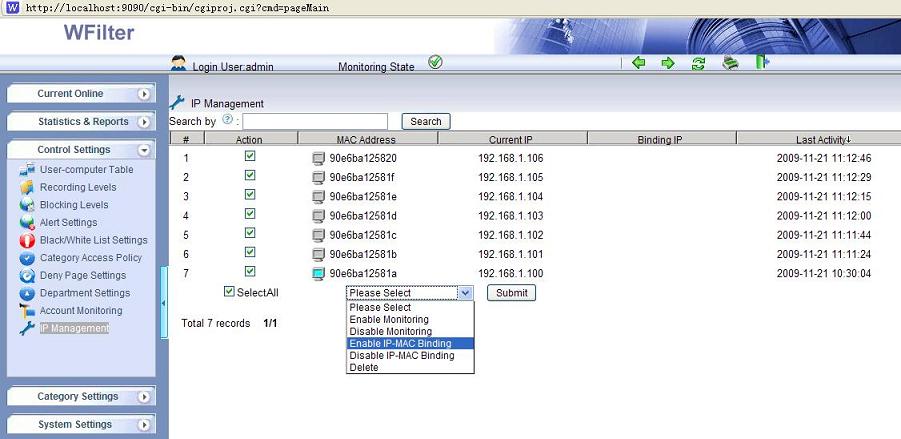This screenshot has width=901, height=439.
Task: Choose Enable IP-MAC Binding option
Action: (x=410, y=344)
